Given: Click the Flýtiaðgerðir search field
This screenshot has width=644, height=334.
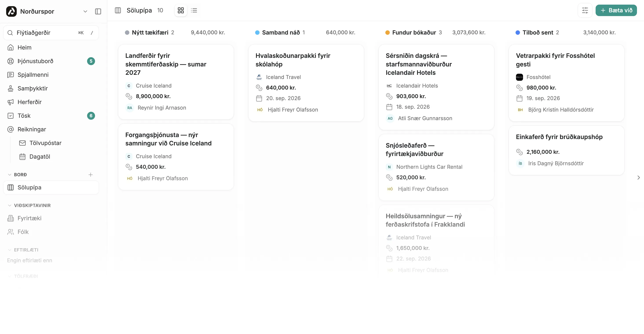Looking at the screenshot, I should click(51, 33).
